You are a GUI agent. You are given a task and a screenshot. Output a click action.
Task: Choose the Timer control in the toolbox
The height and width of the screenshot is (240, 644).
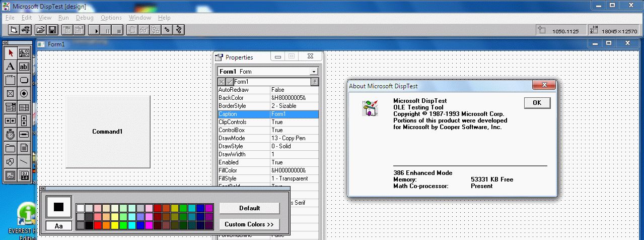(10, 134)
